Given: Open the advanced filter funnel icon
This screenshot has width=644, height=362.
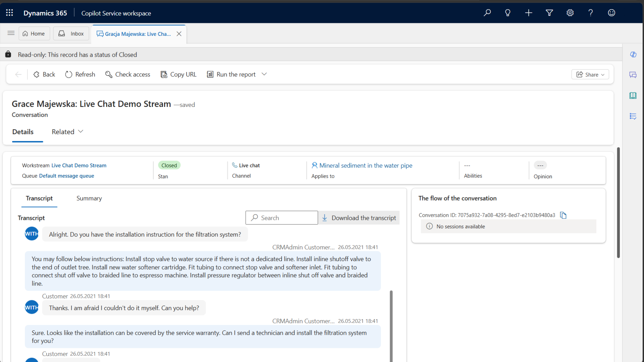Looking at the screenshot, I should 549,13.
